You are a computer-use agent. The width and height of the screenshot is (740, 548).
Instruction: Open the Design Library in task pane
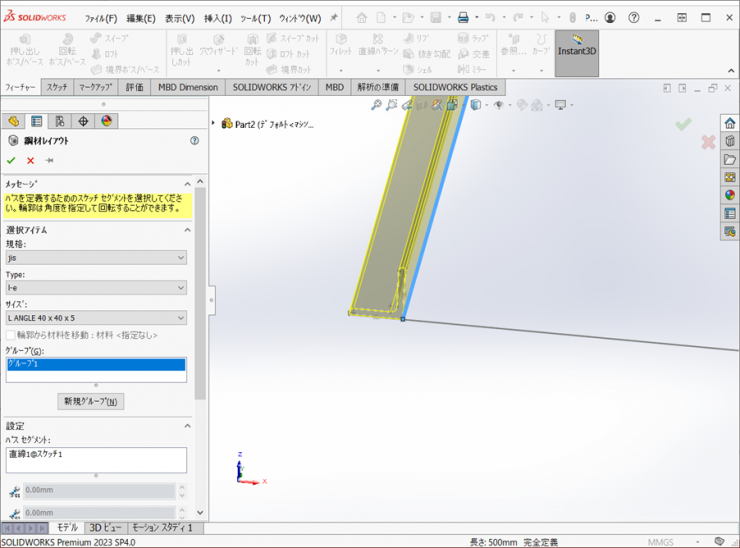[x=730, y=141]
